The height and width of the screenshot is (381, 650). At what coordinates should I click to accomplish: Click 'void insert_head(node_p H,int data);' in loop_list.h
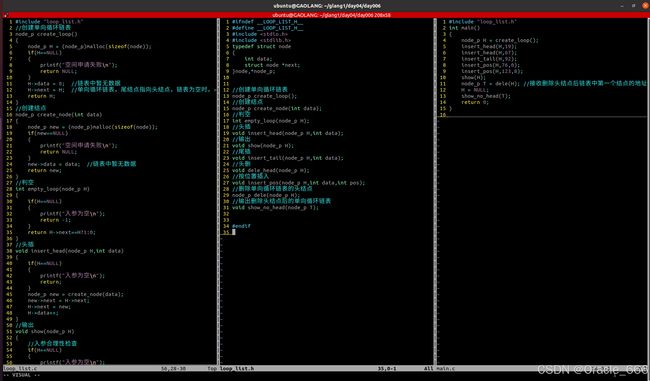tap(288, 133)
